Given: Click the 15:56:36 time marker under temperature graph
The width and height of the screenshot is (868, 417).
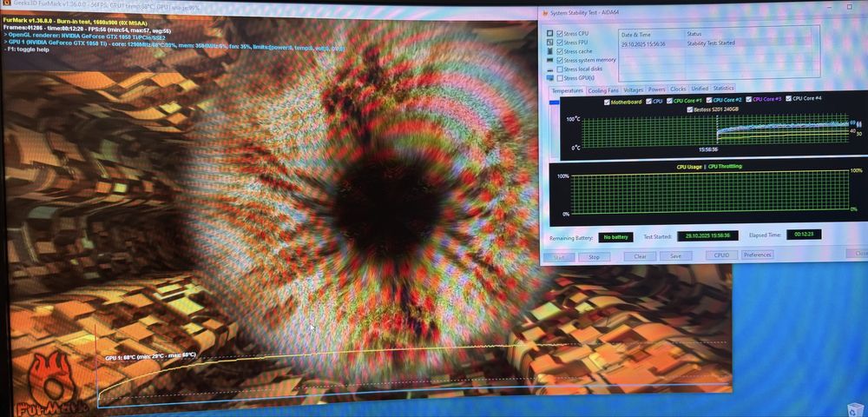Looking at the screenshot, I should pyautogui.click(x=708, y=149).
